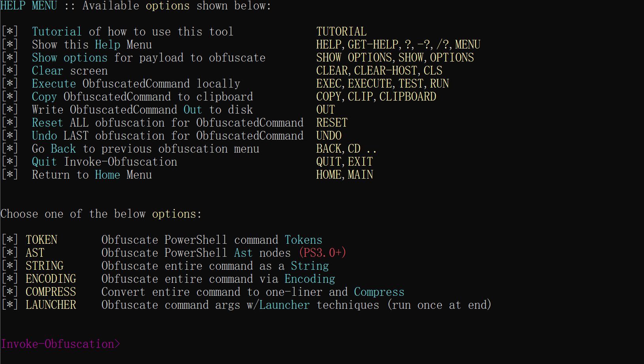Screen dimensions: 644x364
Task: Click the STRING option name
Action: (x=45, y=266)
